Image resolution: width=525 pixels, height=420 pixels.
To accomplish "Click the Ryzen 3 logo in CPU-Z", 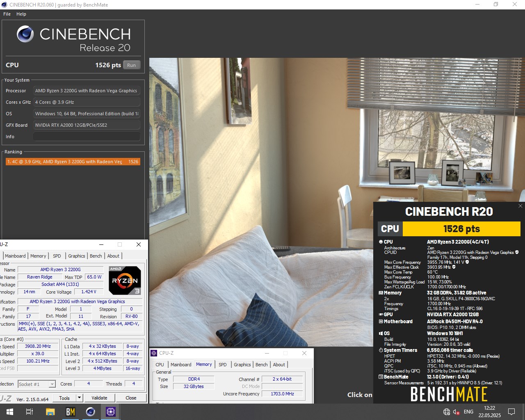I will pyautogui.click(x=125, y=281).
